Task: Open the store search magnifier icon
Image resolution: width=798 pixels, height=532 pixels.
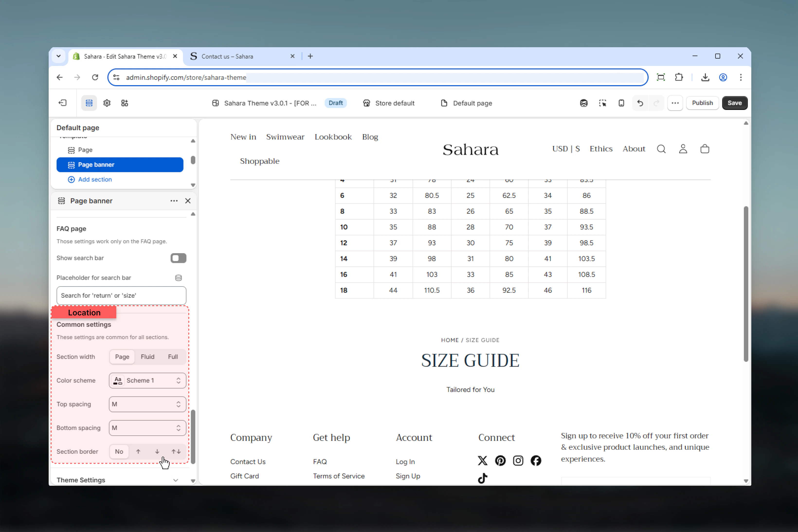Action: (661, 149)
